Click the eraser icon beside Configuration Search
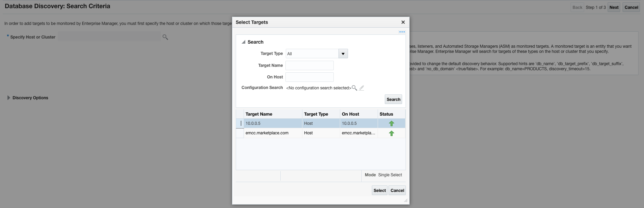The width and height of the screenshot is (644, 208). (x=361, y=88)
